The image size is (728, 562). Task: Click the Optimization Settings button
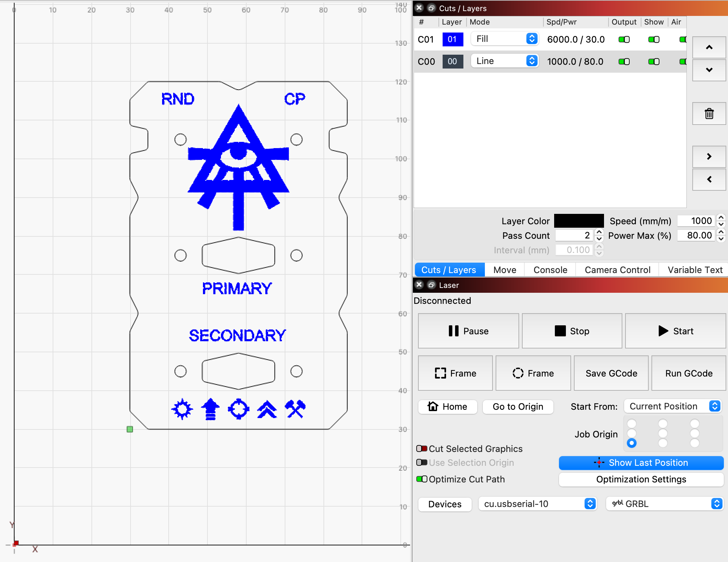641,479
